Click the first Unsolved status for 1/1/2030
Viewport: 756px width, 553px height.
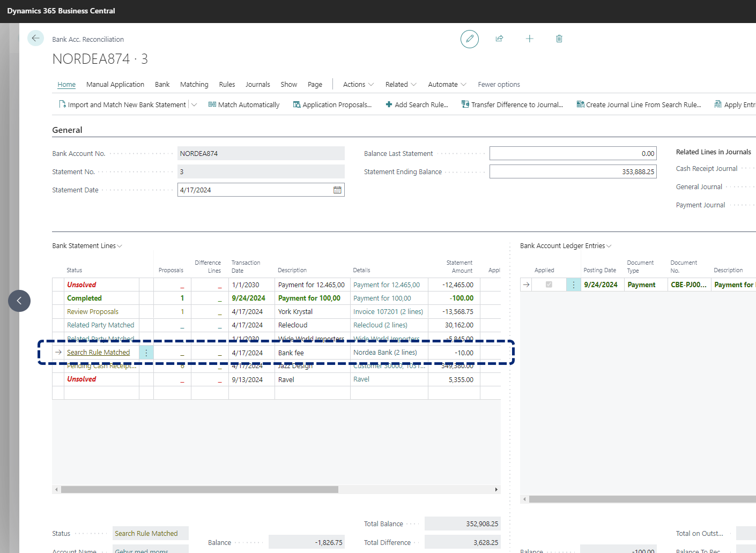(81, 285)
